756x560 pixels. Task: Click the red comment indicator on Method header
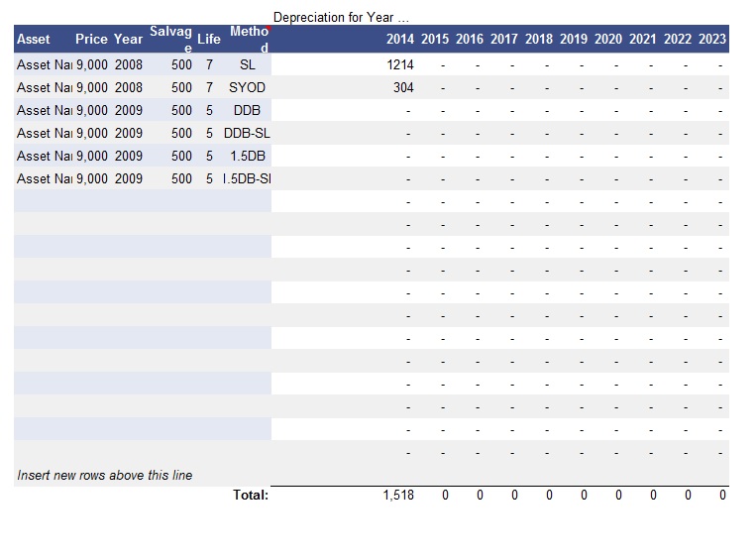[x=270, y=29]
